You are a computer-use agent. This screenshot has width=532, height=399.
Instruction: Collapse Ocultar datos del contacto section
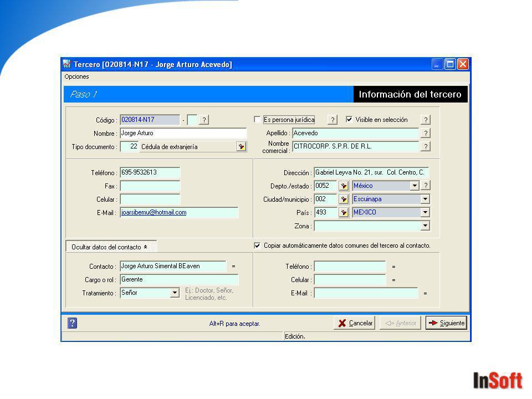(x=111, y=247)
